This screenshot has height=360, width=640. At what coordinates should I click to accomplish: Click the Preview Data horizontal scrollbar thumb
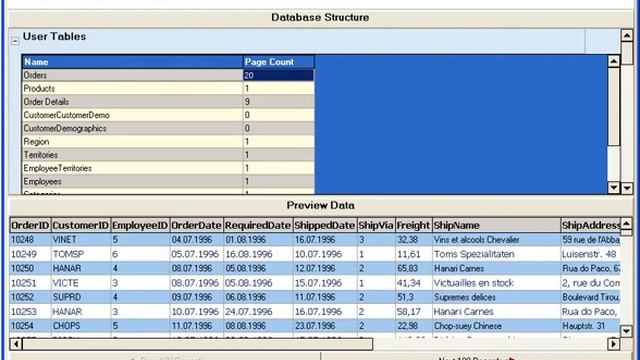(197, 344)
